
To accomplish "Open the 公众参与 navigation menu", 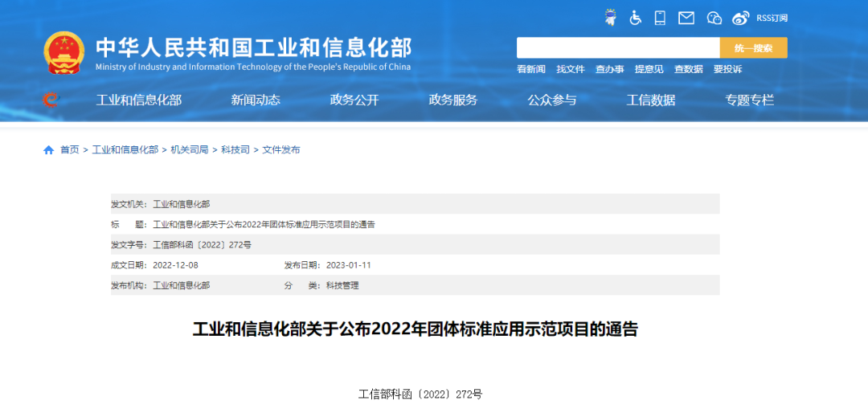I will 552,100.
